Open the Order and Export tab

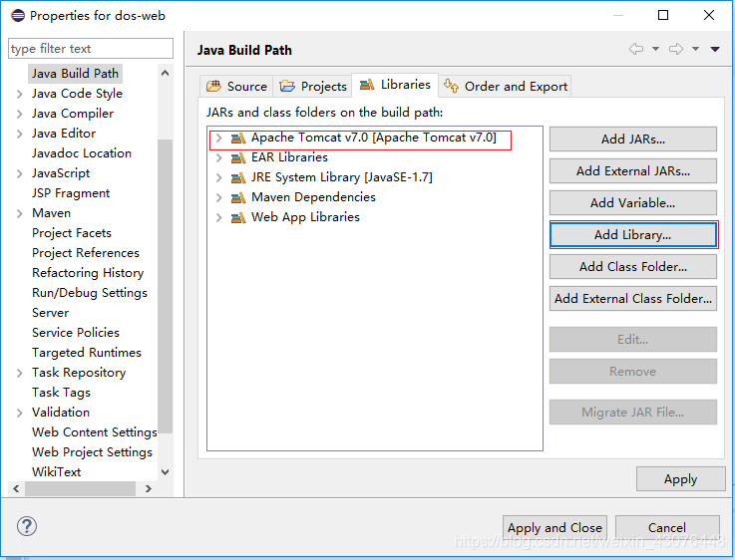pos(506,86)
